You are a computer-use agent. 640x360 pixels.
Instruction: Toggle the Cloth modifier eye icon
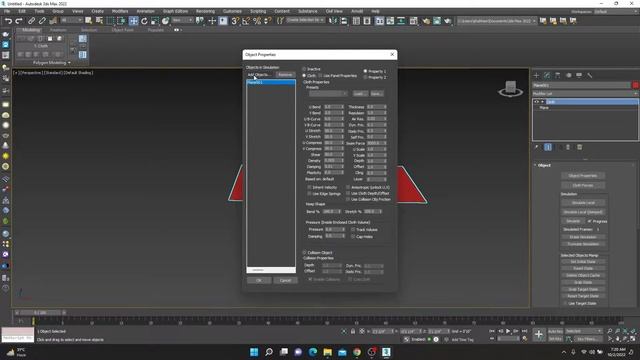(536, 102)
